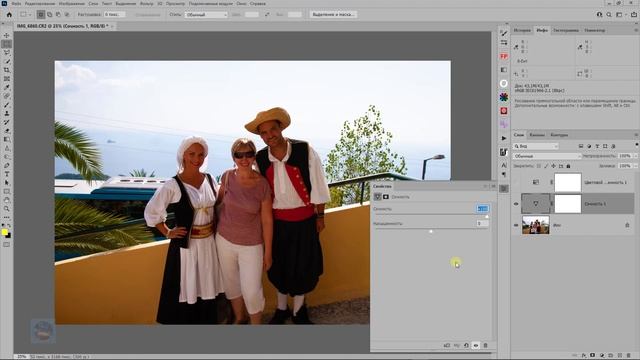The height and width of the screenshot is (360, 640).
Task: Select the Crop tool
Action: click(x=7, y=70)
